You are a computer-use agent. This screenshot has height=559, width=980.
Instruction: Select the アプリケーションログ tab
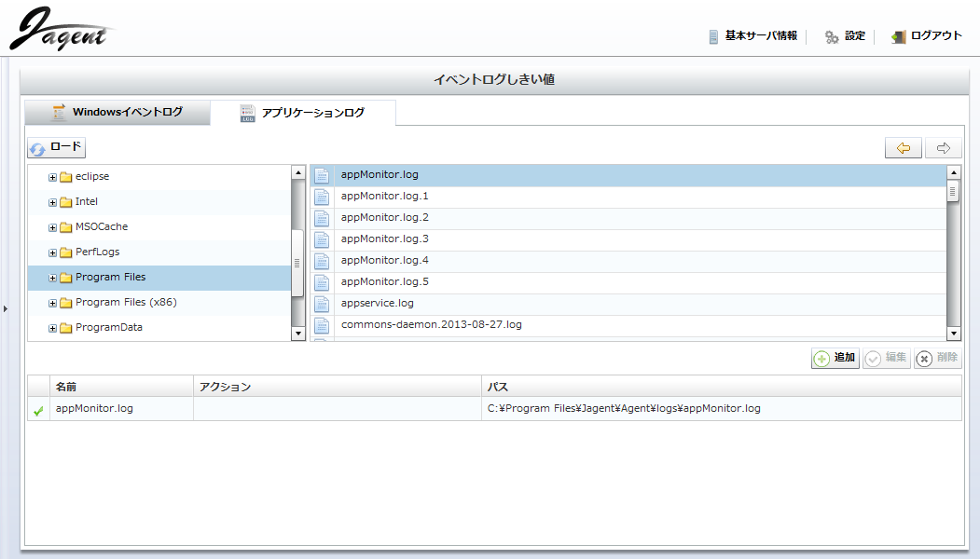coord(302,113)
